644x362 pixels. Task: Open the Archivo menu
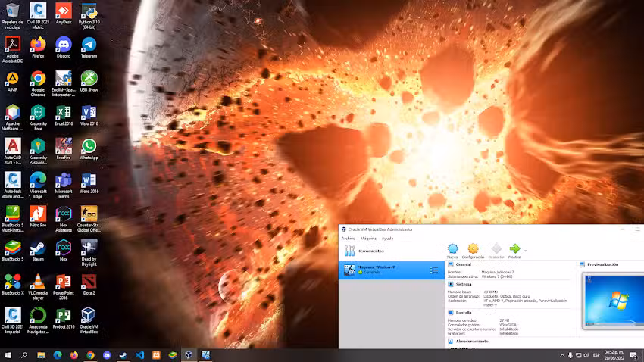click(348, 238)
